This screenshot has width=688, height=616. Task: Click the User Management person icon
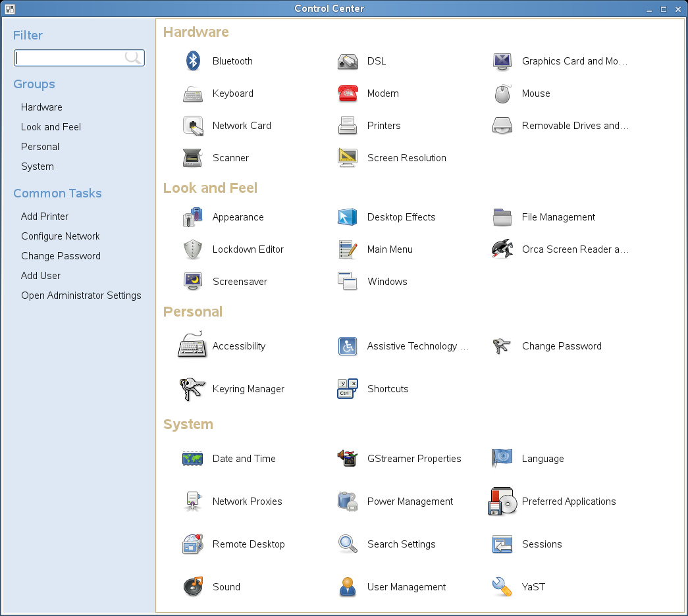click(x=348, y=587)
